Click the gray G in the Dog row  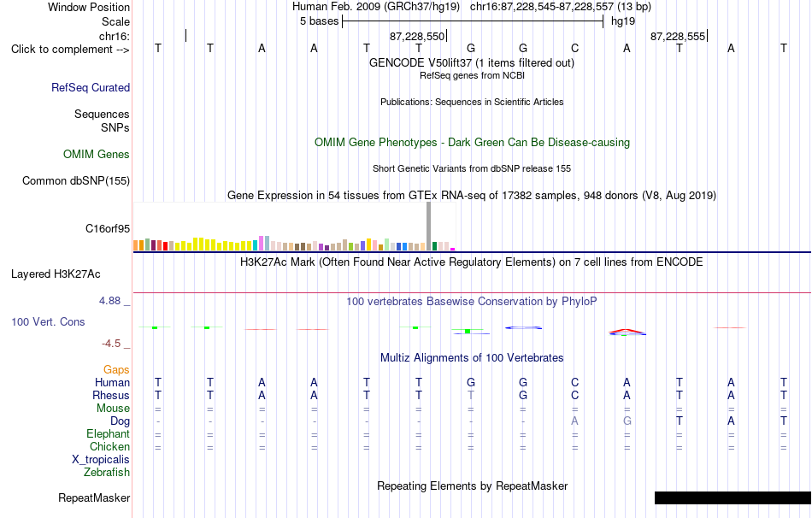coord(627,421)
